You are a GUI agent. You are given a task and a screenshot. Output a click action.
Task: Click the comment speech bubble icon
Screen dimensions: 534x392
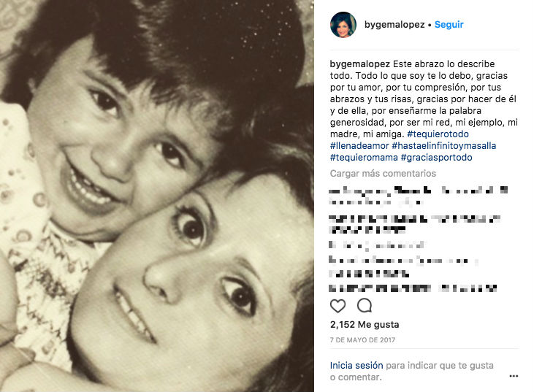[365, 306]
